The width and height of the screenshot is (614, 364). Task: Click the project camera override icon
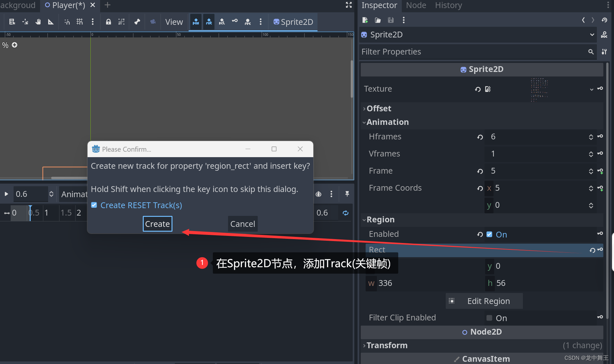[153, 22]
